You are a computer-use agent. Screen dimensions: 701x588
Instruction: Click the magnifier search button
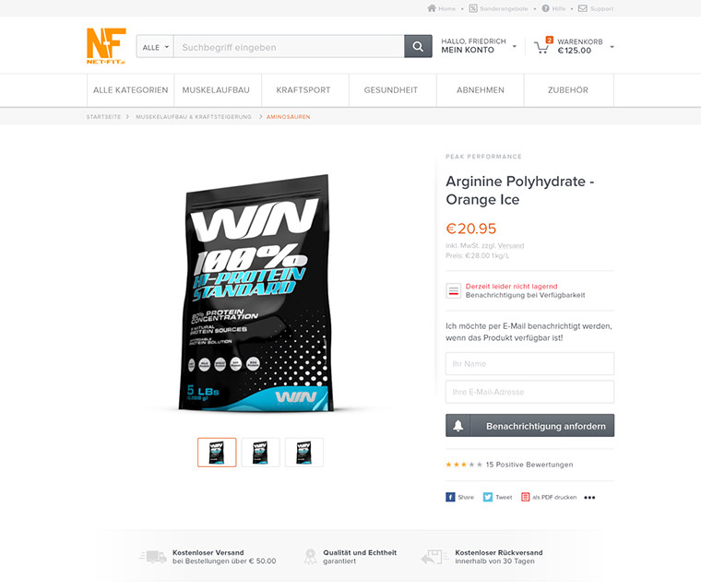click(x=418, y=46)
